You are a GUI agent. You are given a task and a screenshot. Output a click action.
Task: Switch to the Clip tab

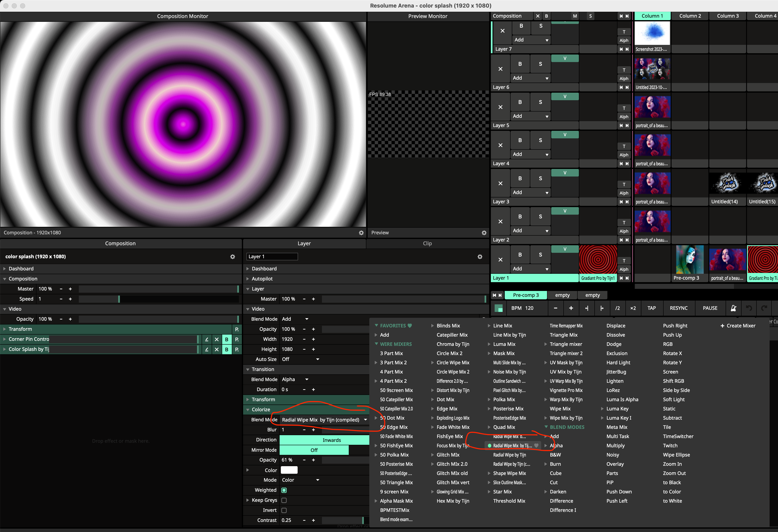pyautogui.click(x=427, y=243)
